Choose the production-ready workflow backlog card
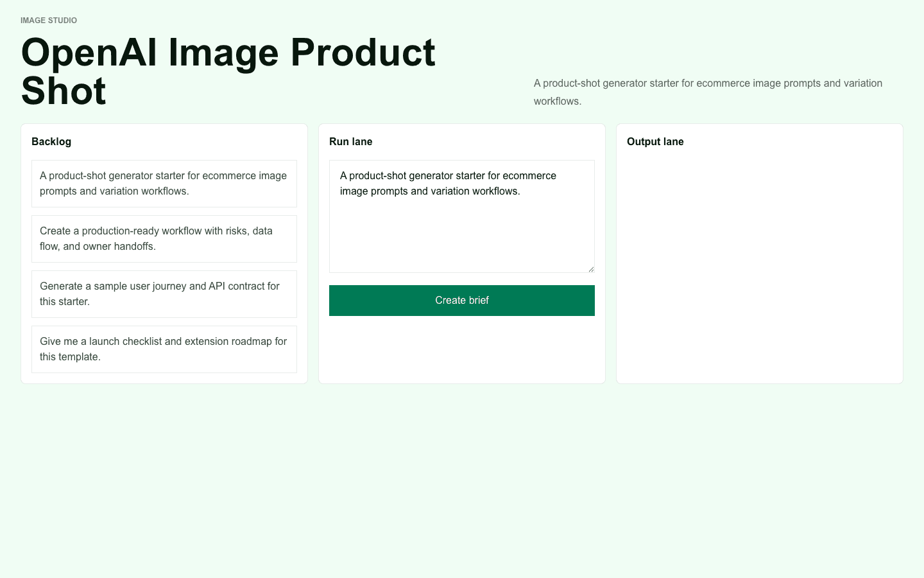The width and height of the screenshot is (924, 578). point(164,239)
